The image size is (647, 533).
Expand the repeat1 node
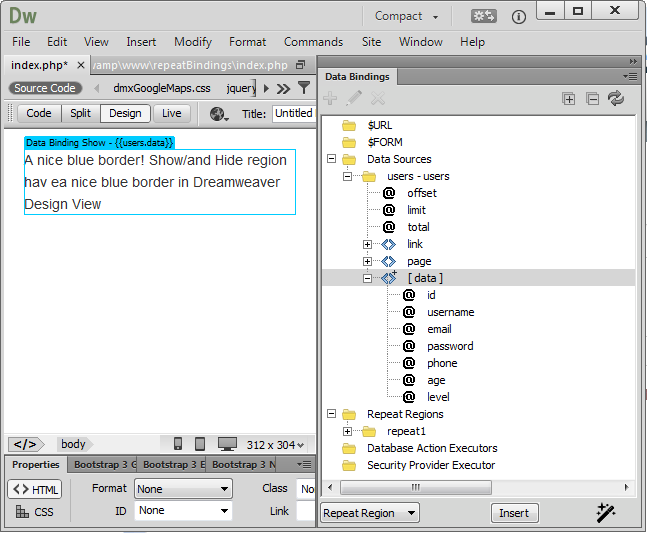[x=347, y=432]
